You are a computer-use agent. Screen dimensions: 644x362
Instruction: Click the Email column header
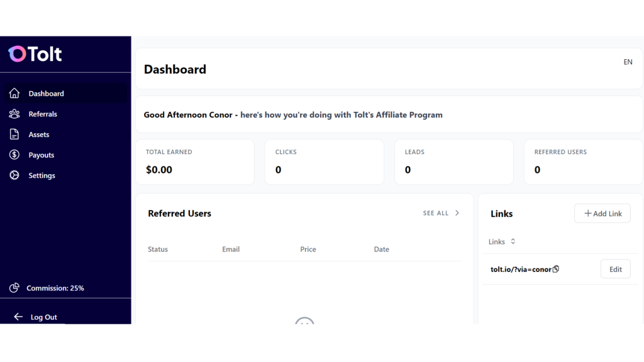point(231,249)
